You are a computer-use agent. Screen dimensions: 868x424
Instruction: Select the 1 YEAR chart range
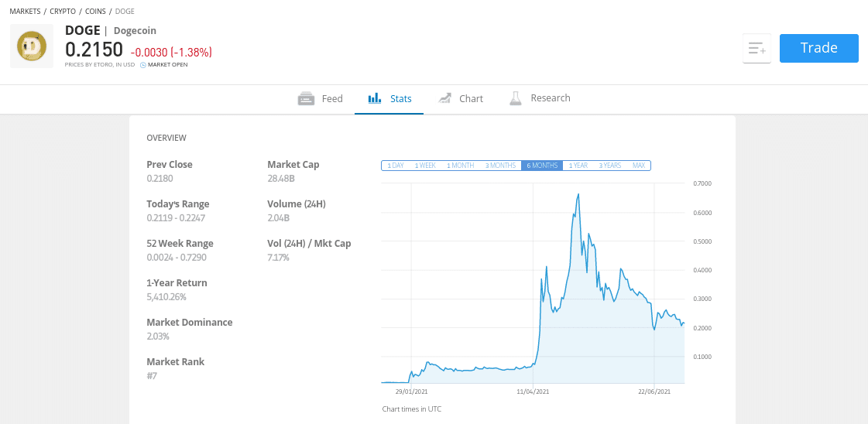click(578, 166)
